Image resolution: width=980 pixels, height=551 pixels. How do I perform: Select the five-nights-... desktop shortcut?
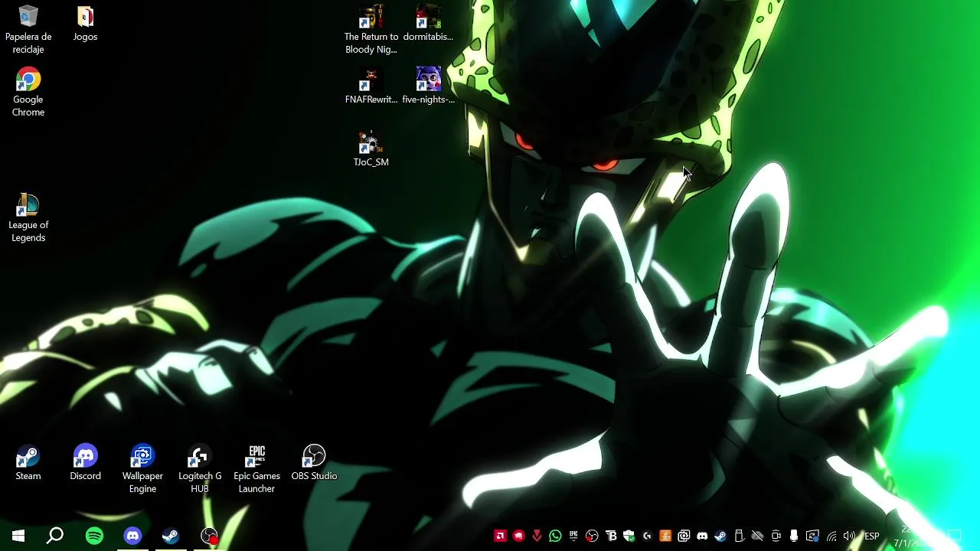click(x=428, y=86)
